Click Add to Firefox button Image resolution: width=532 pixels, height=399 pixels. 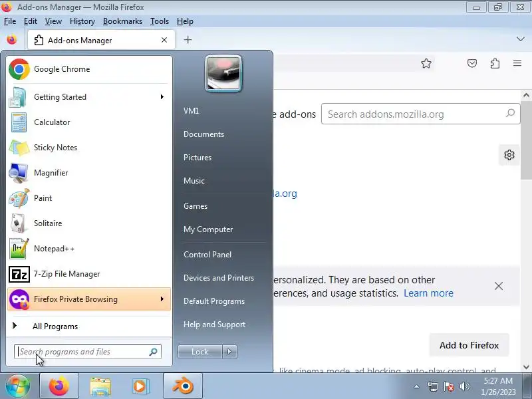[x=469, y=345]
